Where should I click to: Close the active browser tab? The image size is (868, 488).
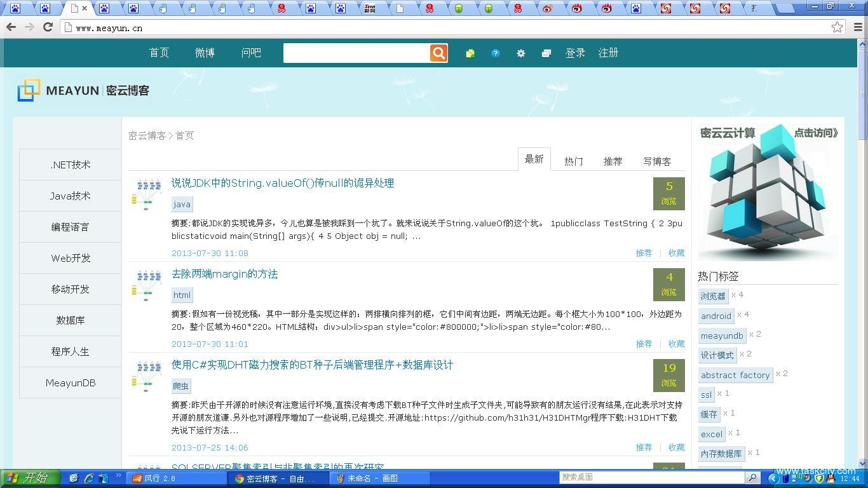(x=85, y=8)
